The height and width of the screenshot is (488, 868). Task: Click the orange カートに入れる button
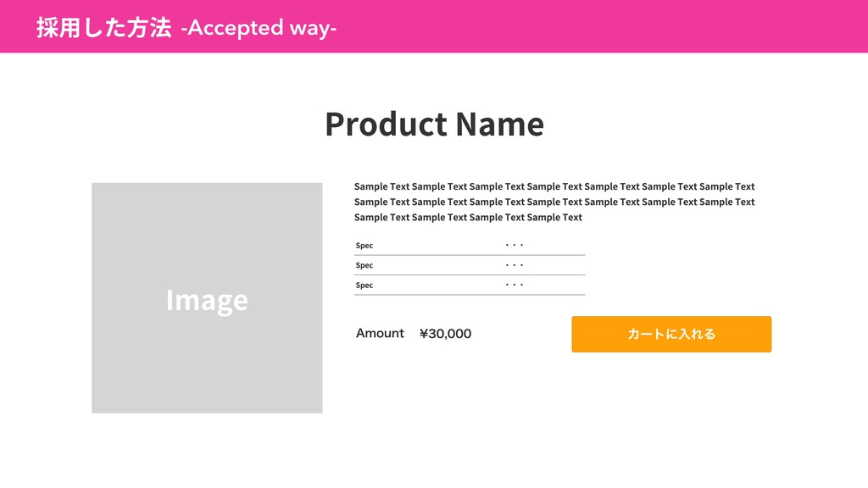pos(671,334)
